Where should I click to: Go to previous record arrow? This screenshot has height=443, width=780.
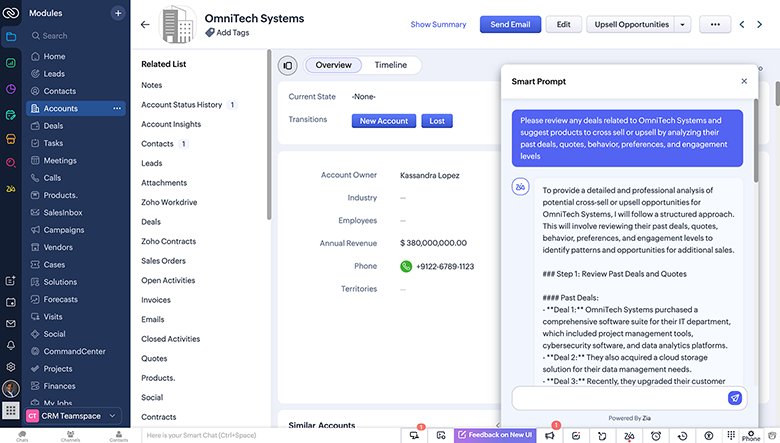click(x=742, y=24)
